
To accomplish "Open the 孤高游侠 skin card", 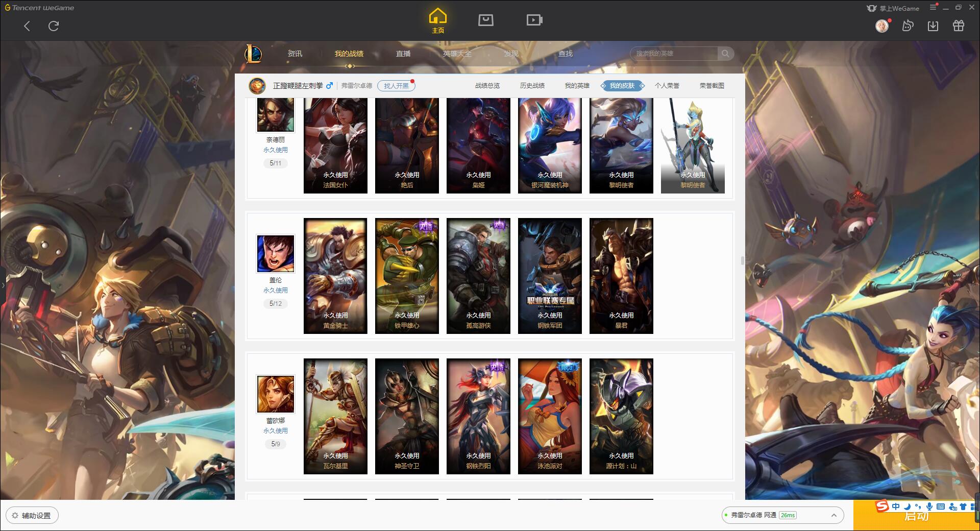I will (x=478, y=276).
